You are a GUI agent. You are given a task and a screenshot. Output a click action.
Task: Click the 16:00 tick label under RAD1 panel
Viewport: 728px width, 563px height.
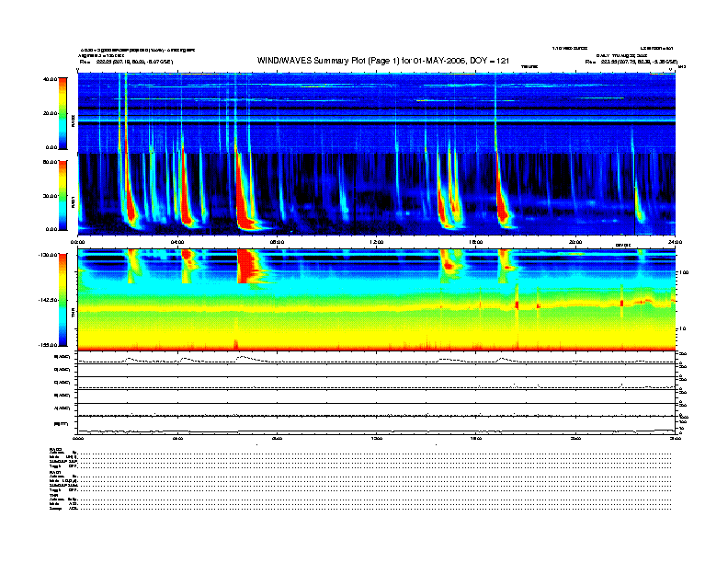pos(476,242)
